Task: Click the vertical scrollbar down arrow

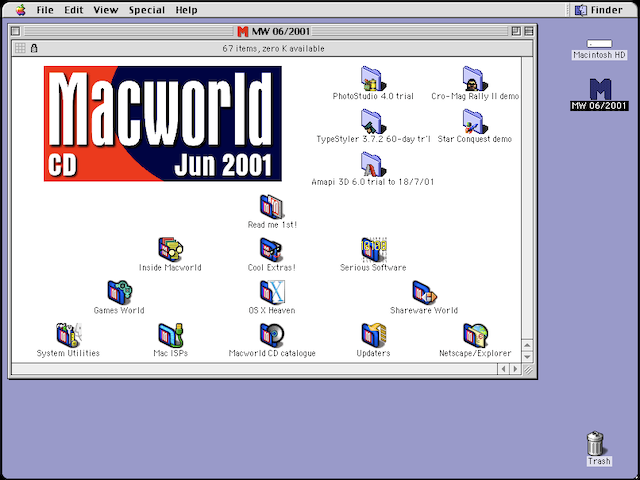Action: tap(527, 356)
